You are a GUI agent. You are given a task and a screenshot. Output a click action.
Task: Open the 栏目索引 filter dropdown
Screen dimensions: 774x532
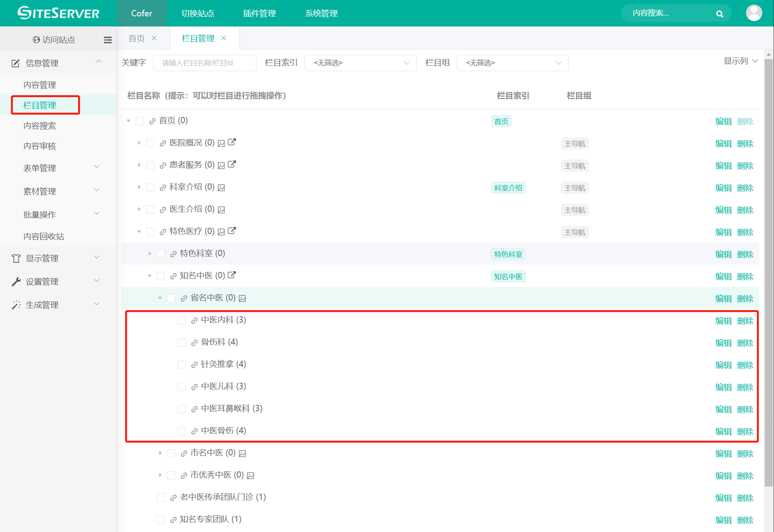(x=360, y=63)
